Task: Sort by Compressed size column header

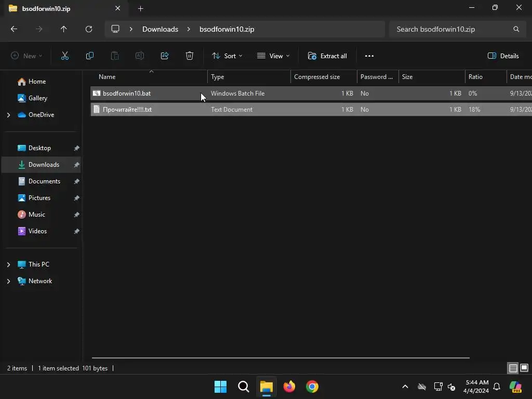Action: [x=324, y=77]
